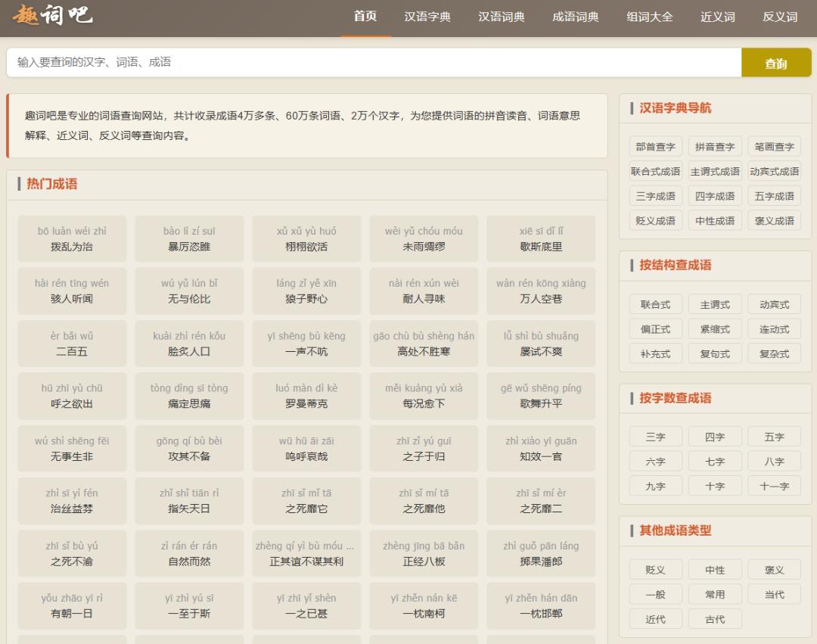Open the 组词大全 menu item
Image resolution: width=817 pixels, height=644 pixels.
[x=650, y=17]
